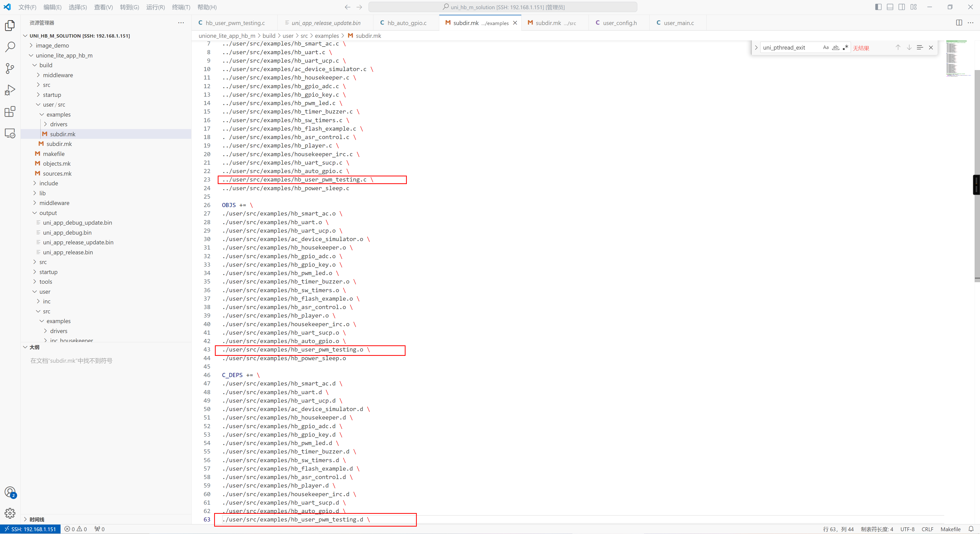This screenshot has width=980, height=534.
Task: Collapse the 大纲 outline section
Action: pyautogui.click(x=34, y=347)
